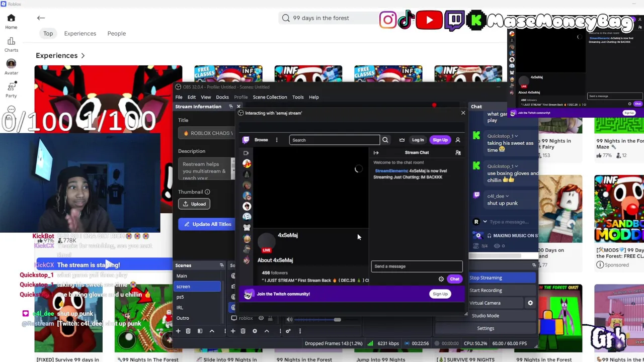644x362 pixels.
Task: Click thumbnail Upload button
Action: (x=194, y=204)
